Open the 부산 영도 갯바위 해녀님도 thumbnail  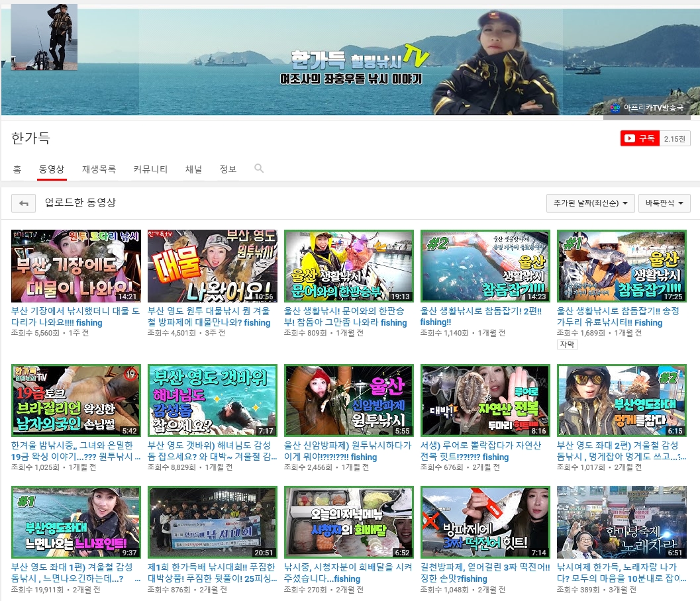click(212, 400)
